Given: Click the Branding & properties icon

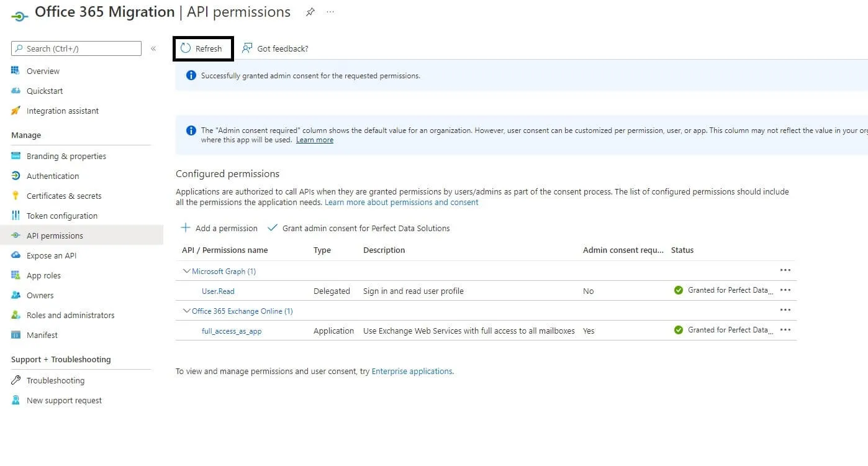Looking at the screenshot, I should point(16,156).
